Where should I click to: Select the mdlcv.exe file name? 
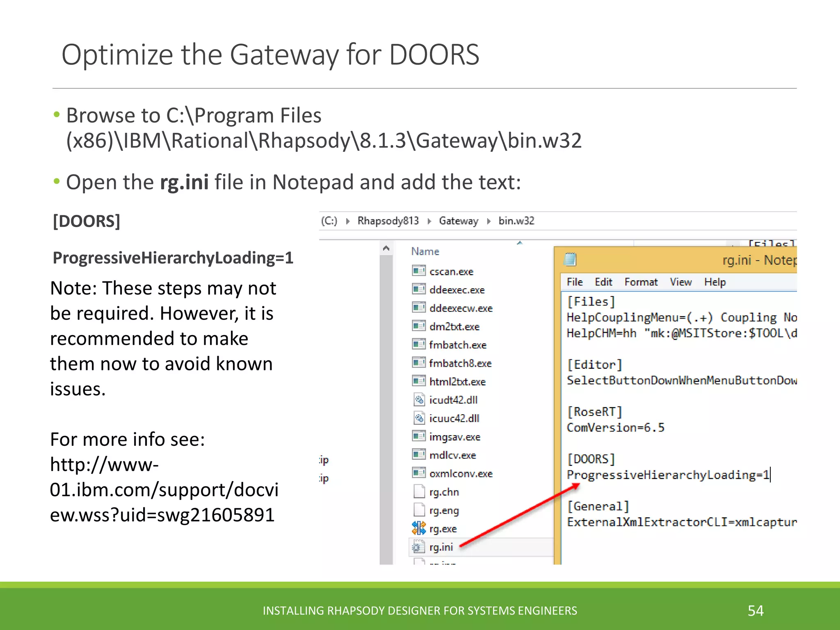452,455
